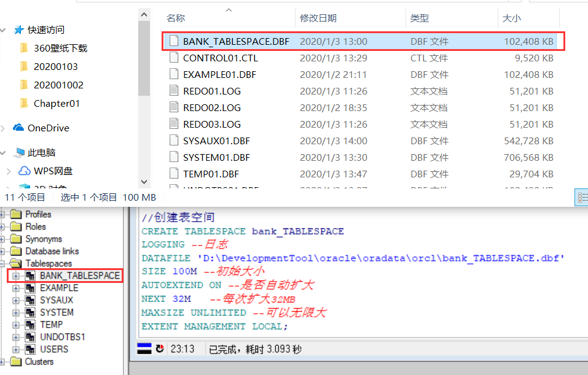Click the 706,568 KB size cell

pos(528,157)
